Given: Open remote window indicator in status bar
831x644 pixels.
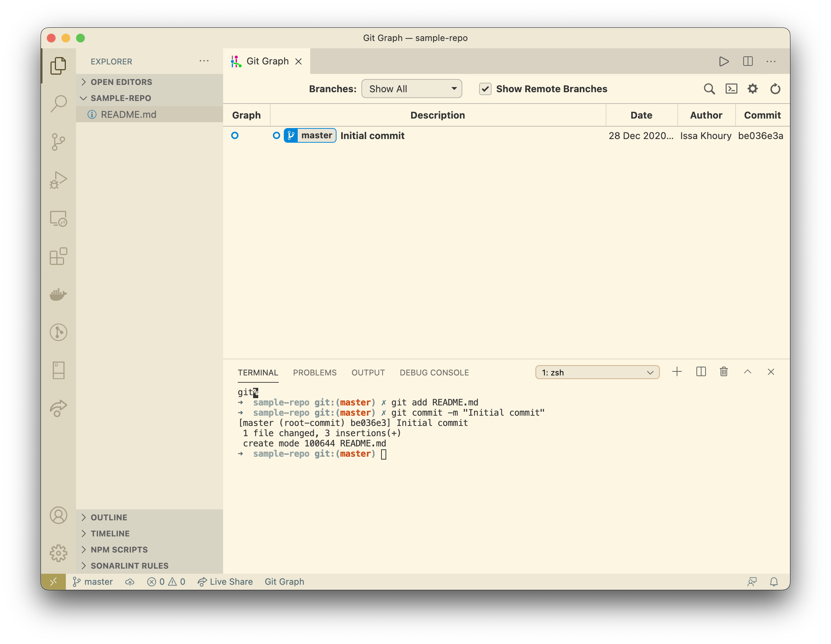Looking at the screenshot, I should pos(53,581).
